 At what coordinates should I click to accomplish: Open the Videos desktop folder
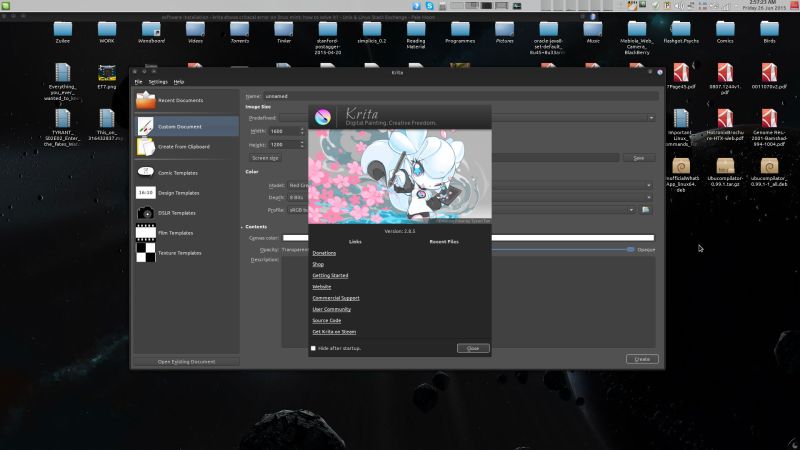click(195, 32)
